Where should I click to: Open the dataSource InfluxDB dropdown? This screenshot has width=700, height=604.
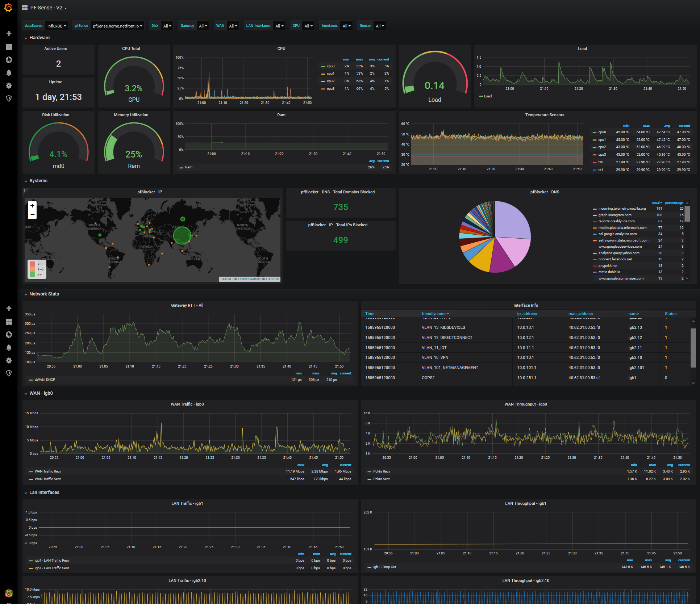[57, 26]
